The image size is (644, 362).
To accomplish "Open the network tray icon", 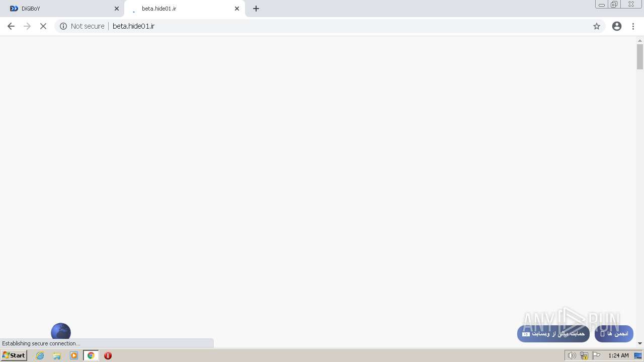I will 584,355.
